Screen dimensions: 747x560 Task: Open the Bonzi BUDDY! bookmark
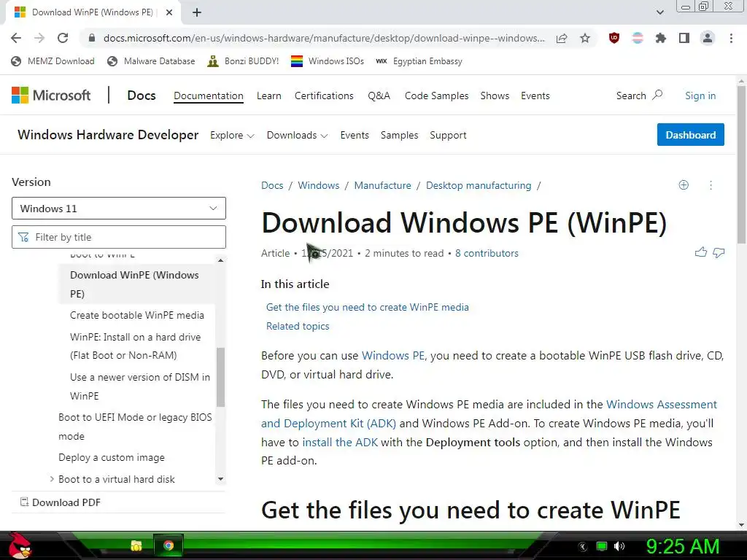point(243,61)
